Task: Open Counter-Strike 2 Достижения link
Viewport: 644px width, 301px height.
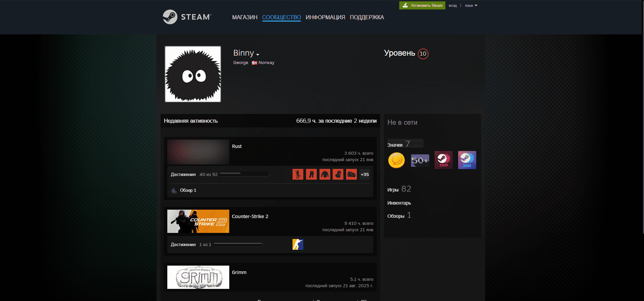Action: [183, 245]
